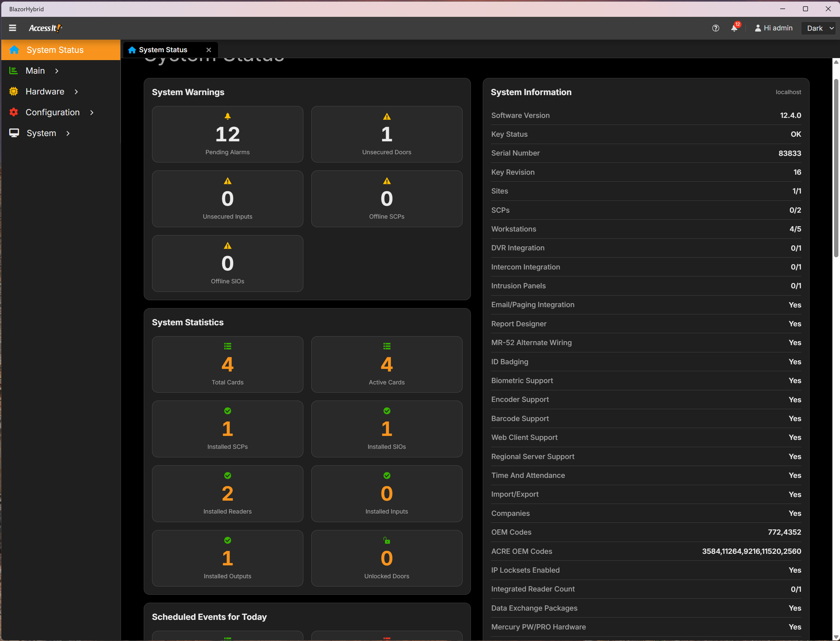The height and width of the screenshot is (641, 840).
Task: Toggle the hamburger menu icon
Action: [x=12, y=28]
